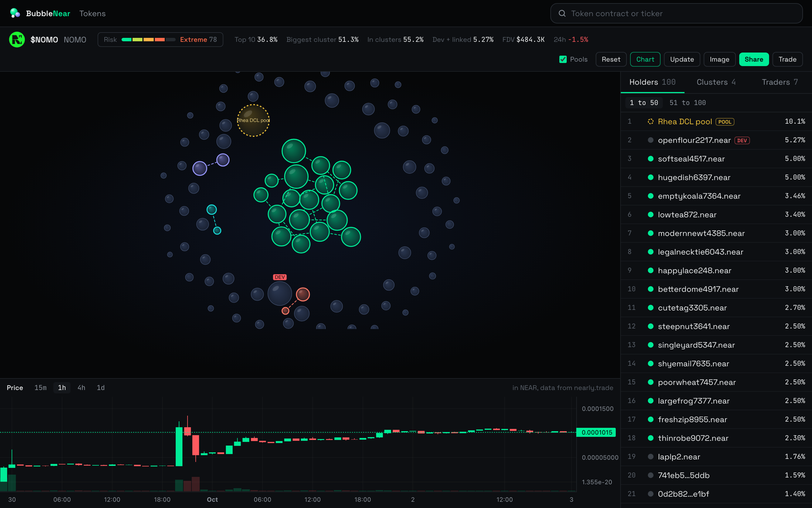The image size is (812, 508).
Task: Open the Traders tab
Action: click(780, 82)
